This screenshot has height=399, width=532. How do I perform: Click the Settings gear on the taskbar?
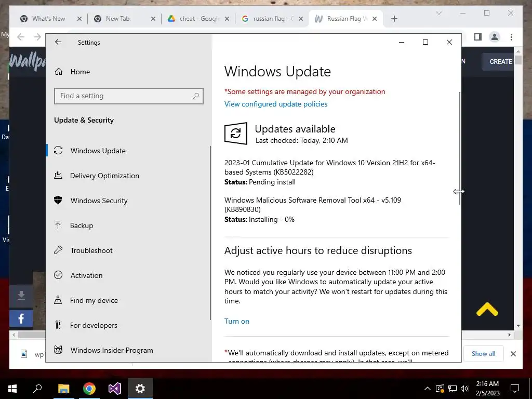point(140,389)
